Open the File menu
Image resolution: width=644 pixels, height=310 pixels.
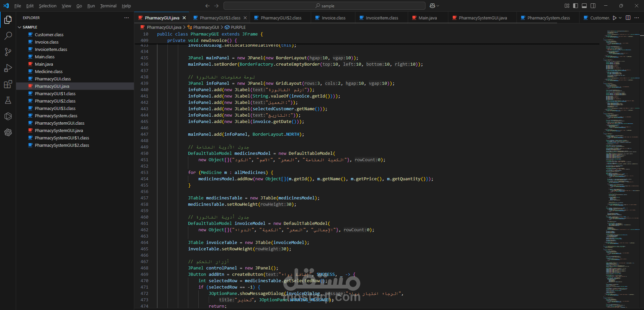pyautogui.click(x=17, y=6)
